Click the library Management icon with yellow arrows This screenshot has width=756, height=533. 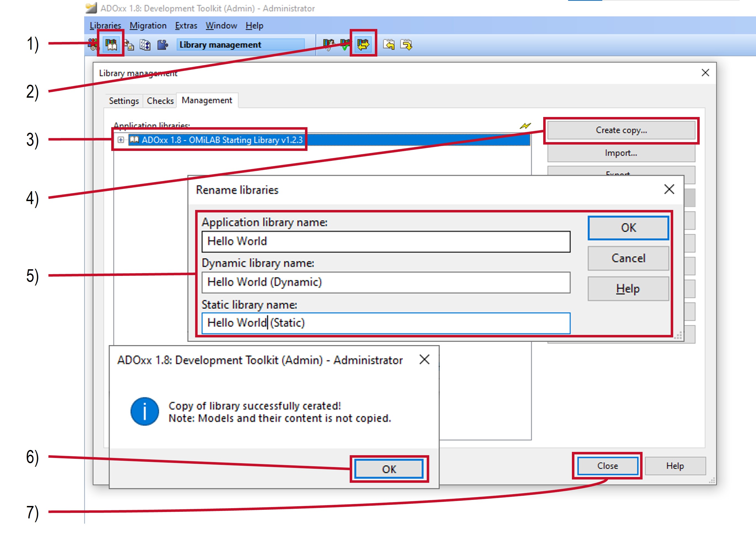363,44
